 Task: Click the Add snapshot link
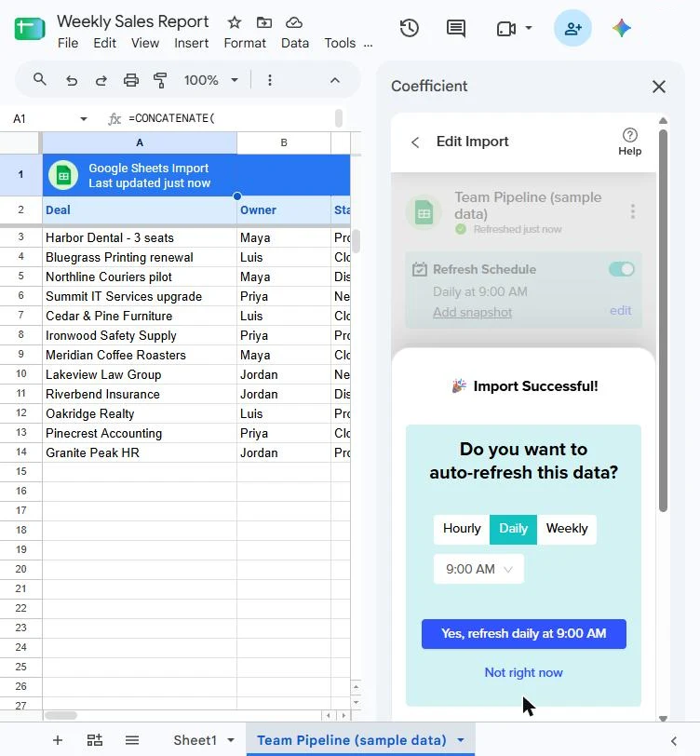(x=472, y=313)
